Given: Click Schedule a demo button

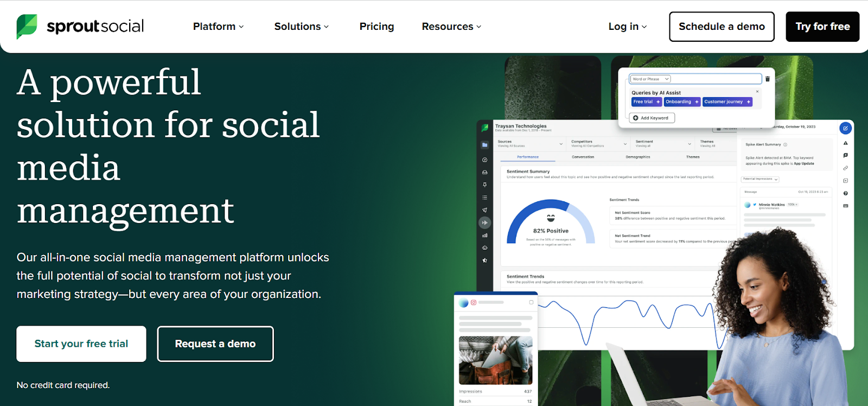Looking at the screenshot, I should coord(722,27).
